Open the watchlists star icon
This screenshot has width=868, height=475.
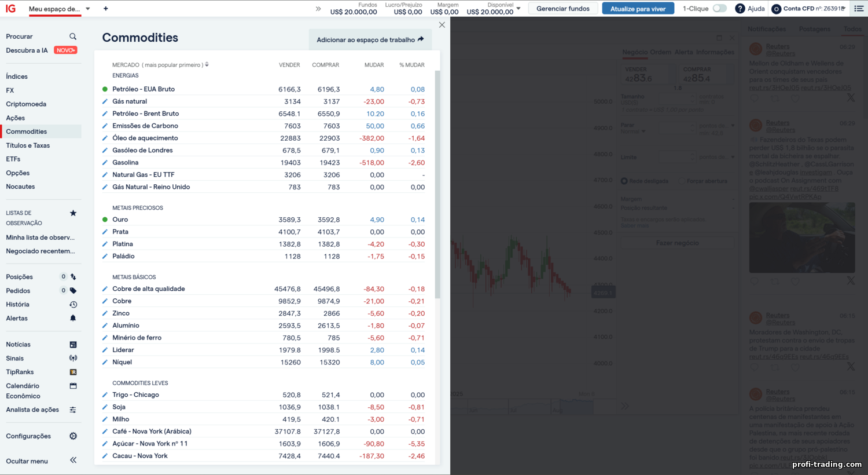click(x=73, y=213)
